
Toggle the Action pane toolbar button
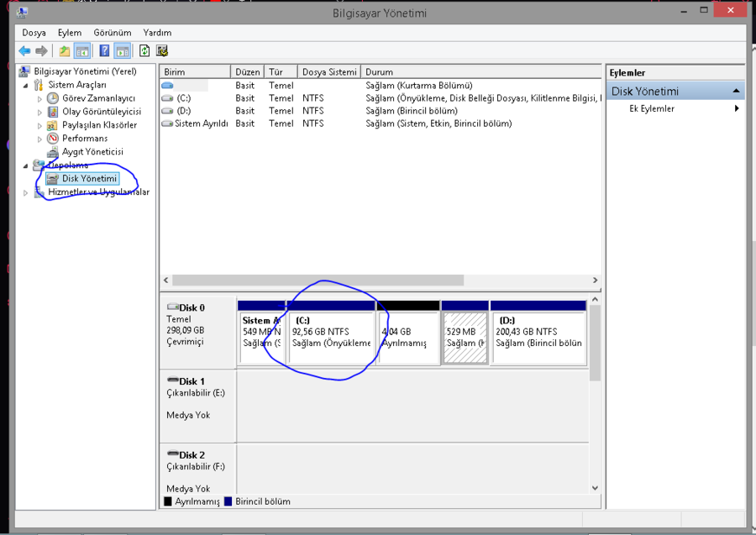click(x=123, y=50)
